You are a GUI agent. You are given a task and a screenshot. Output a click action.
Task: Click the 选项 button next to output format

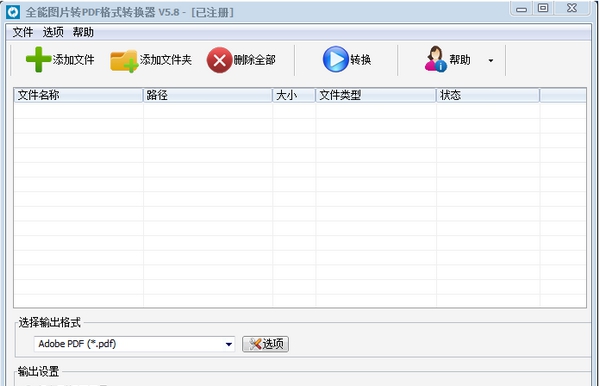pyautogui.click(x=266, y=344)
